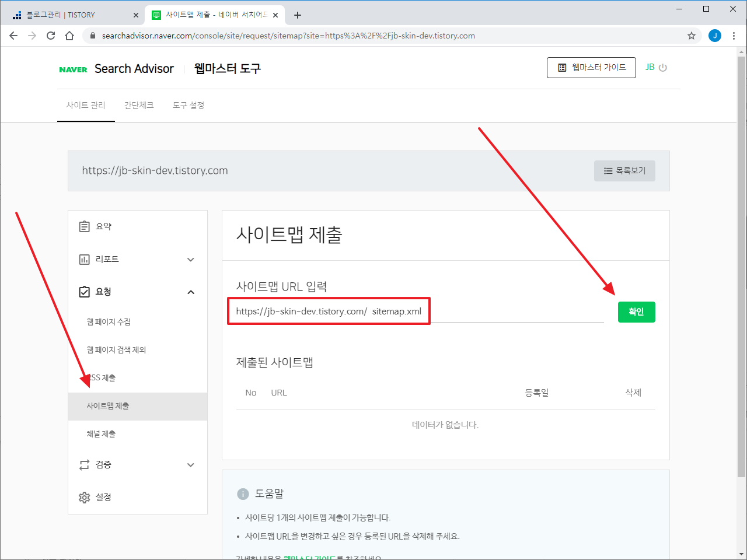Click the No column header
Screen dimensions: 747x560
(251, 393)
